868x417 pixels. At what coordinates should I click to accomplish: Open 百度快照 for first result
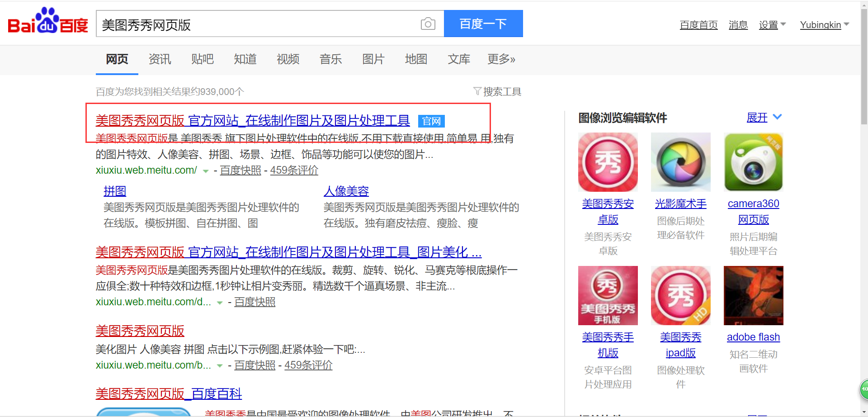[x=241, y=171]
